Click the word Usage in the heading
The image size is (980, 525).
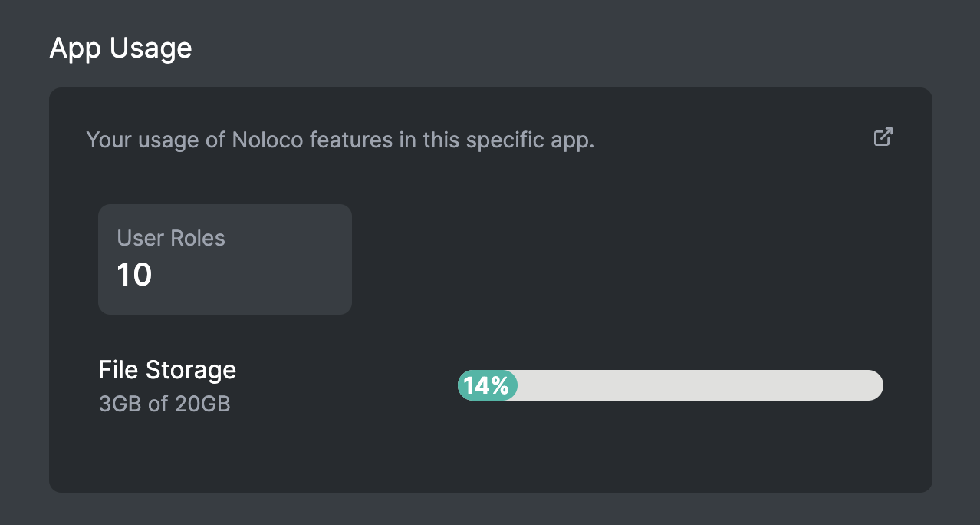click(150, 48)
